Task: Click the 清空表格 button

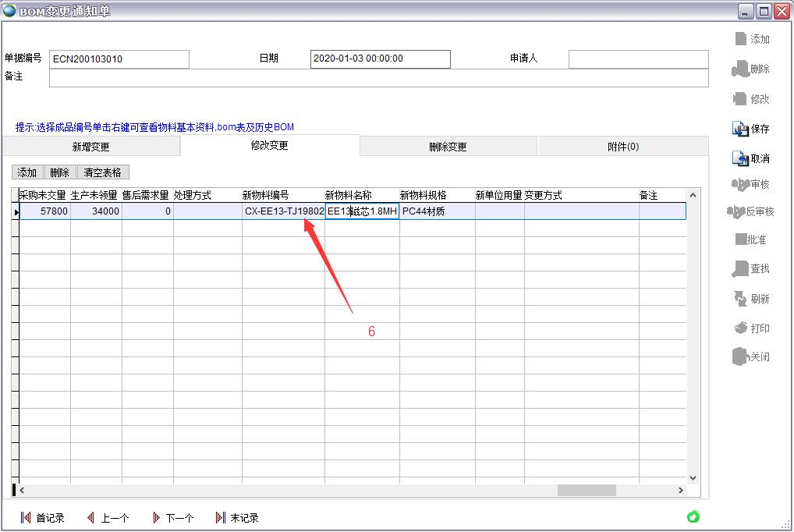Action: click(103, 172)
